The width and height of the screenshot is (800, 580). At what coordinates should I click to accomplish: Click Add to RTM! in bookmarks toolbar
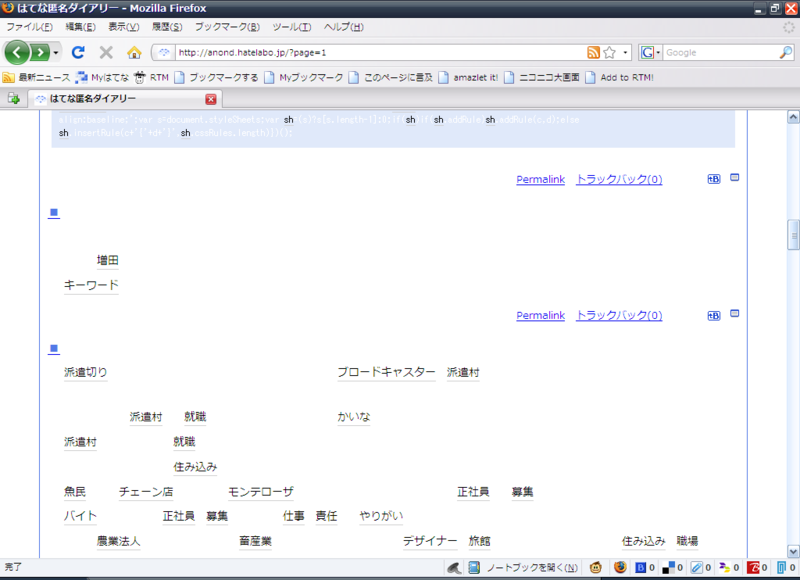(619, 78)
